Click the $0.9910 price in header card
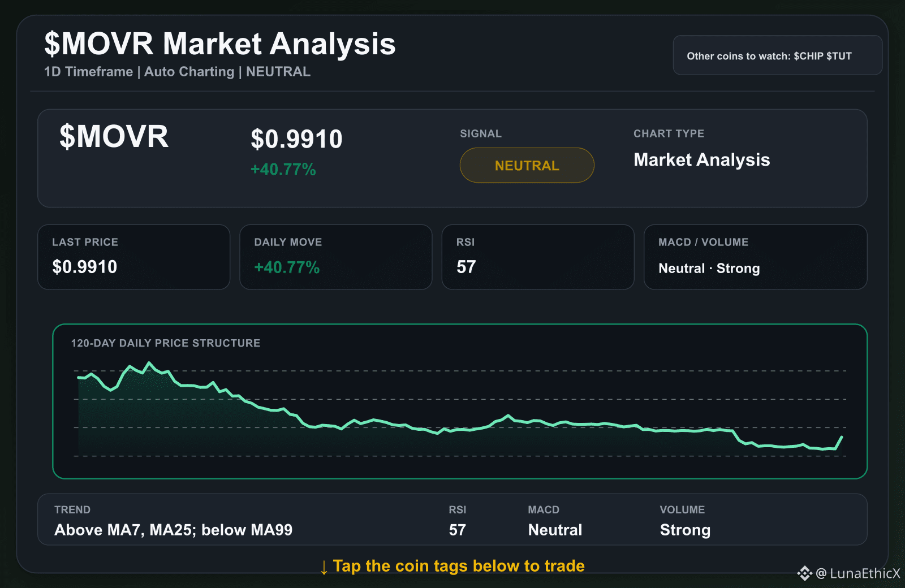The height and width of the screenshot is (588, 905). click(296, 139)
